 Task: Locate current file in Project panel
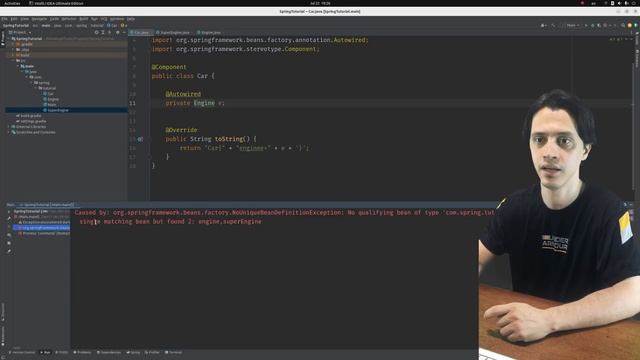[x=96, y=32]
